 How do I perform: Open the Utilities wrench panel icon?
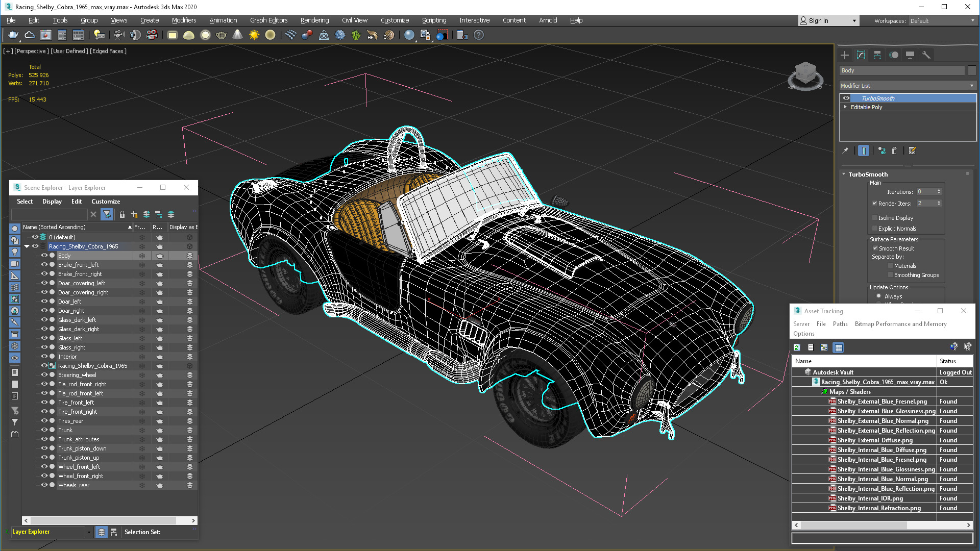926,55
